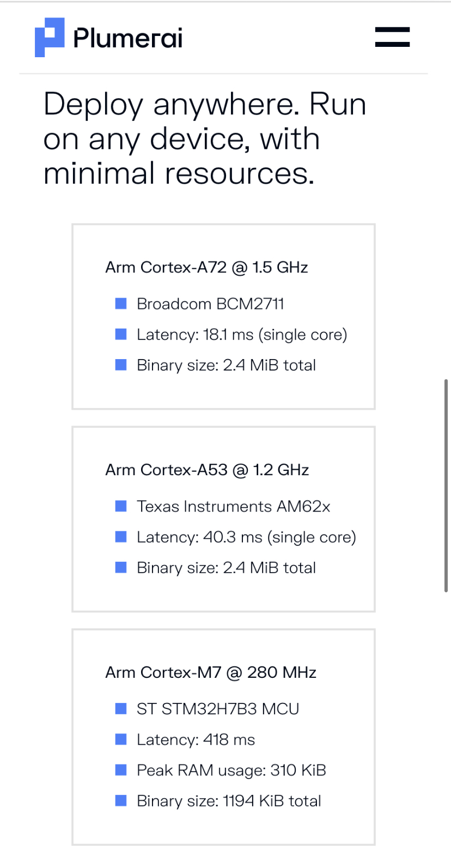Click the bullet next to Peak RAM usage
This screenshot has height=868, width=451.
[121, 770]
